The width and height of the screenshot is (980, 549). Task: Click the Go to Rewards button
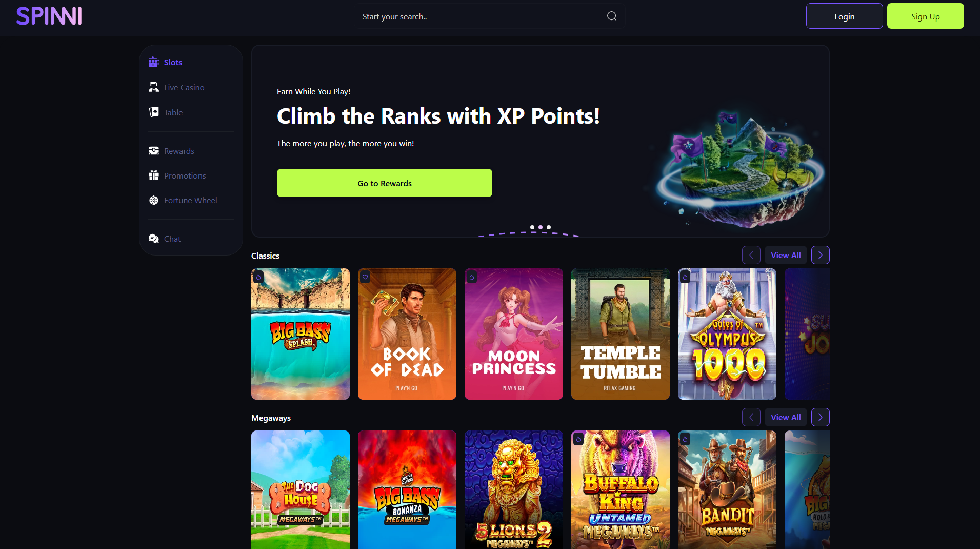pos(384,183)
